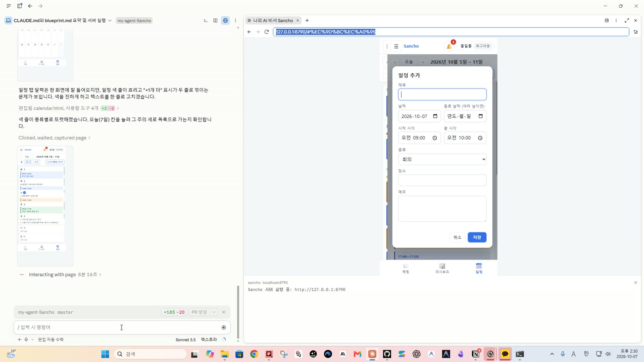Image resolution: width=644 pixels, height=362 pixels.
Task: Expand Clicked, waited, captured page details
Action: (x=54, y=138)
